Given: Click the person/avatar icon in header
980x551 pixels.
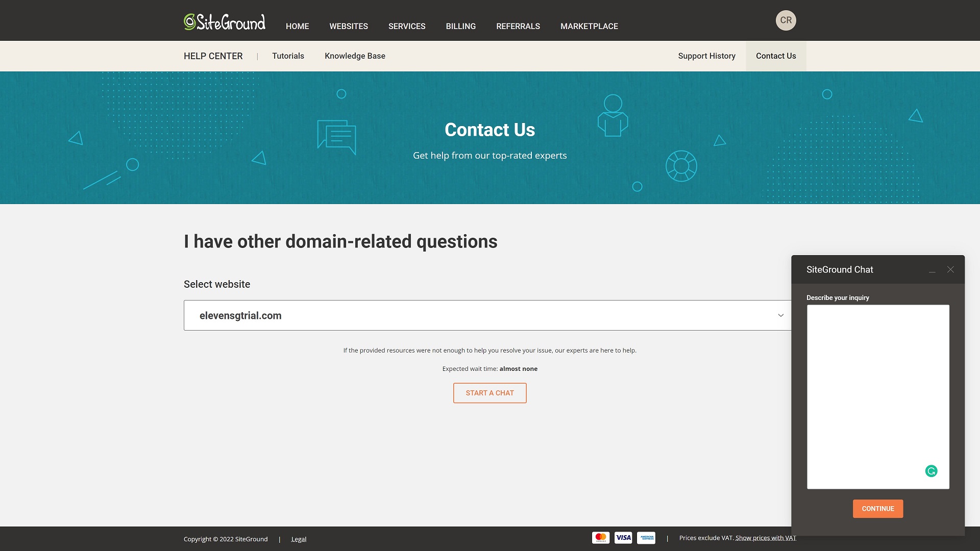Looking at the screenshot, I should pos(786,20).
